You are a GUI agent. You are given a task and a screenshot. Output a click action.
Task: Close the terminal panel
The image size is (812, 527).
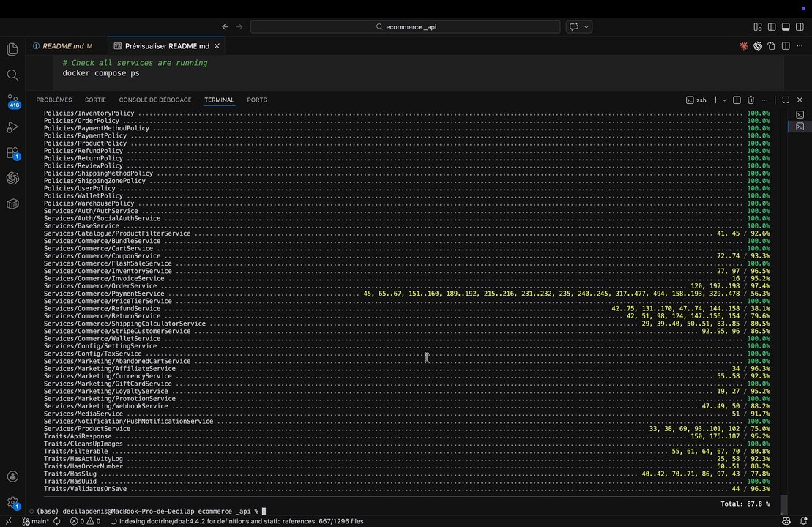click(800, 100)
